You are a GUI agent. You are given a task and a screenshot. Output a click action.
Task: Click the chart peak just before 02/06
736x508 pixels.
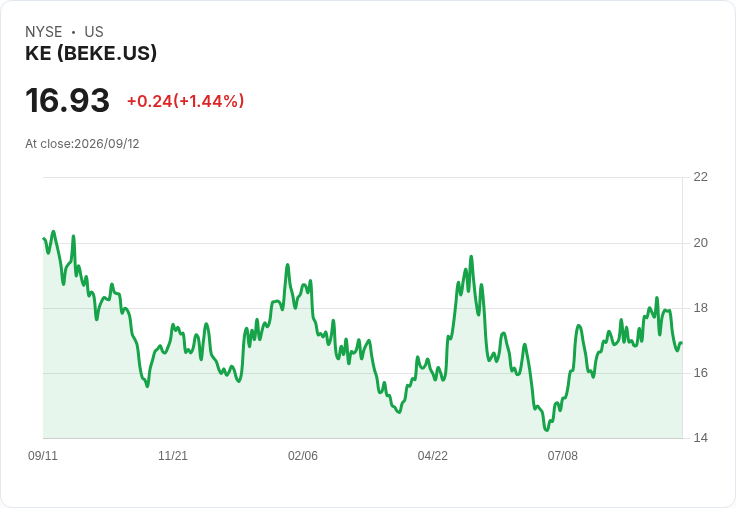288,265
